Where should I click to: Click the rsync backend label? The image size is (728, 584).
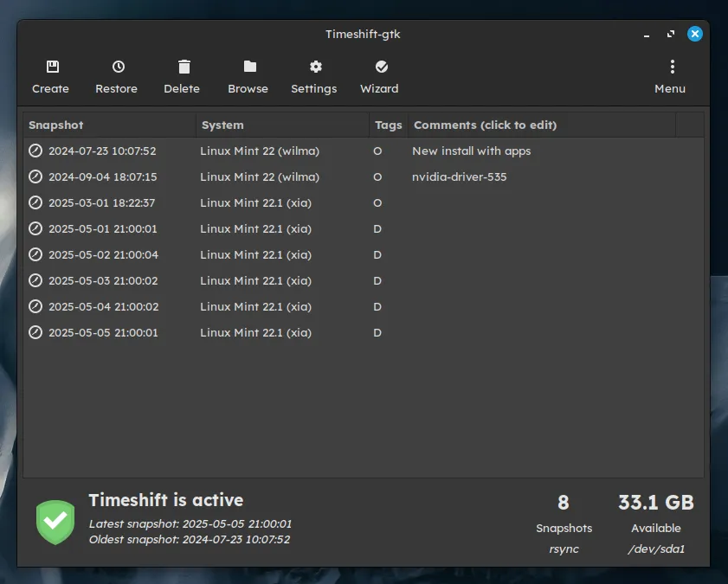tap(564, 548)
